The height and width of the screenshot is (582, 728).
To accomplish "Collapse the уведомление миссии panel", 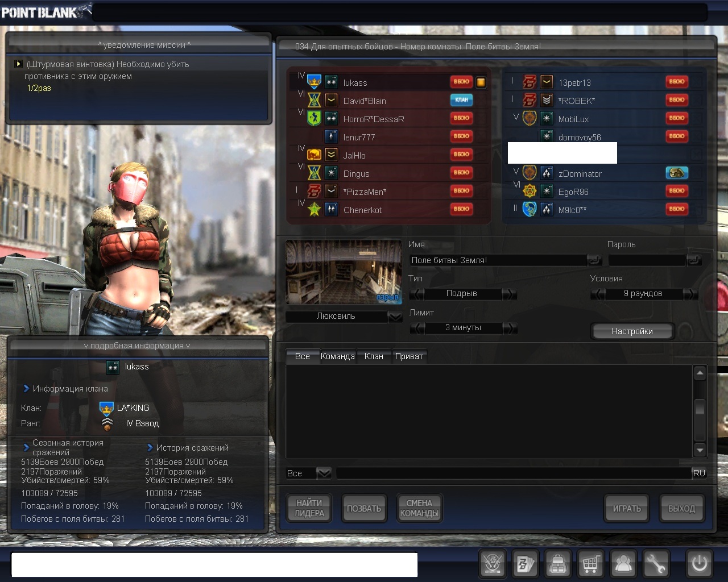I will point(144,45).
